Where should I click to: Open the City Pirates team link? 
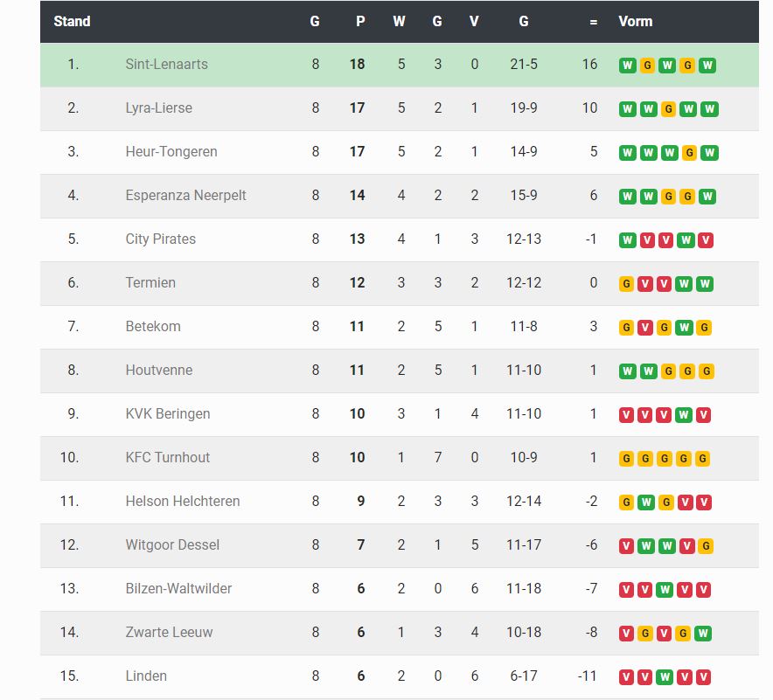pos(160,239)
